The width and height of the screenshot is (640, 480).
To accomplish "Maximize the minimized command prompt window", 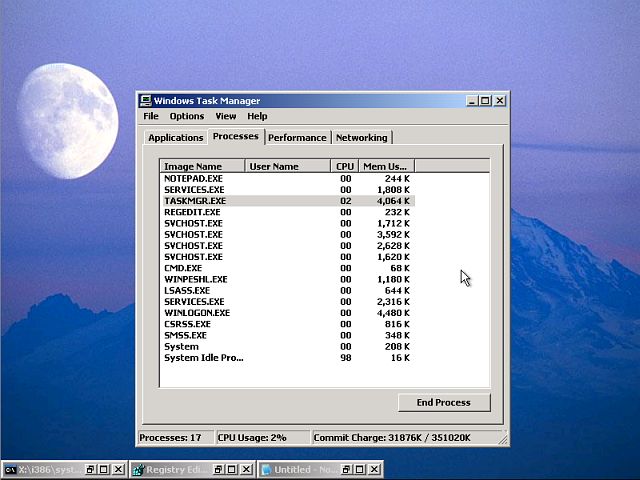I will (104, 469).
